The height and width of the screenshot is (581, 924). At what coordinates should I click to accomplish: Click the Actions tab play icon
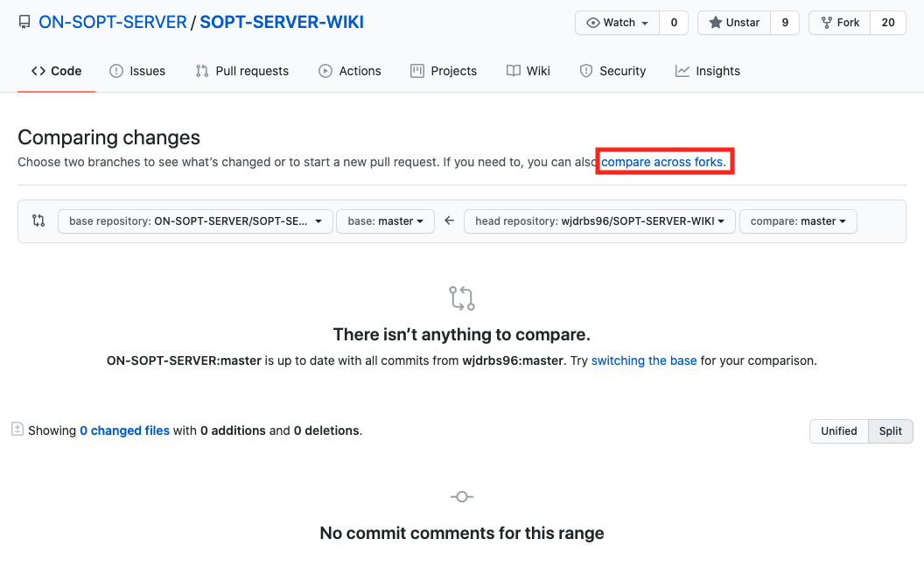(325, 71)
